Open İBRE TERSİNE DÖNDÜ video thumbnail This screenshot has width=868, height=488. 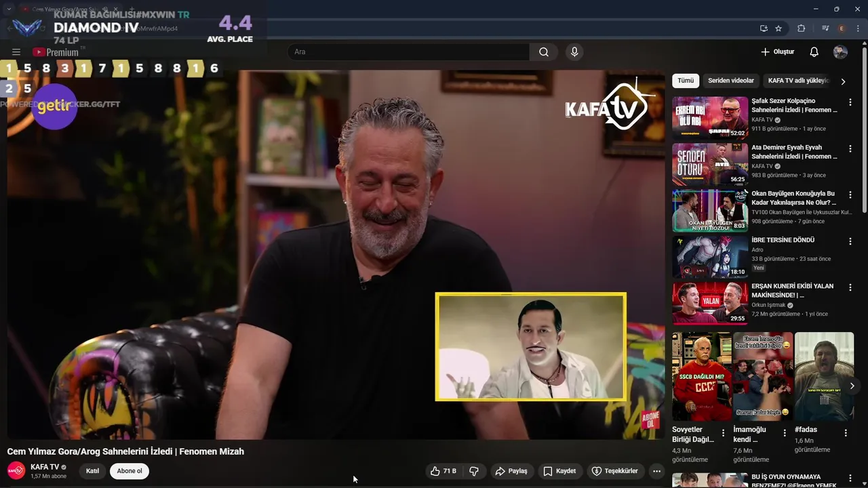click(710, 256)
